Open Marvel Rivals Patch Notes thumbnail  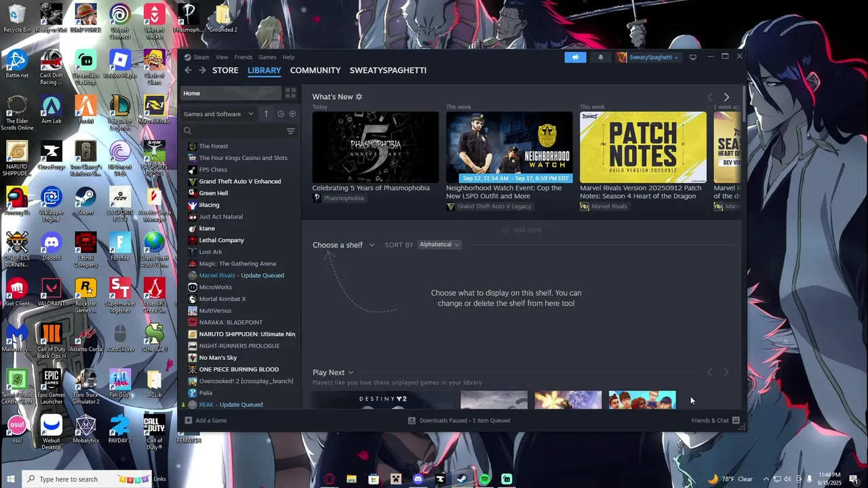click(x=643, y=147)
